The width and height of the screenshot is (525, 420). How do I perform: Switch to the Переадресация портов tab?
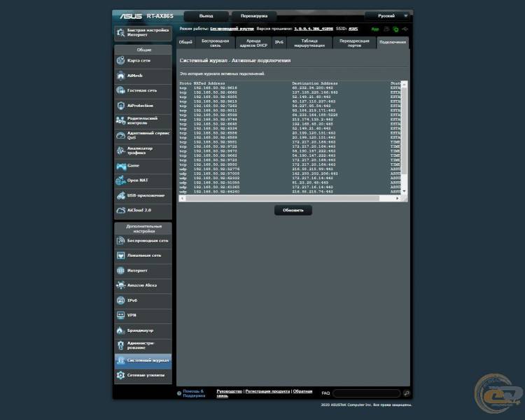pos(354,43)
